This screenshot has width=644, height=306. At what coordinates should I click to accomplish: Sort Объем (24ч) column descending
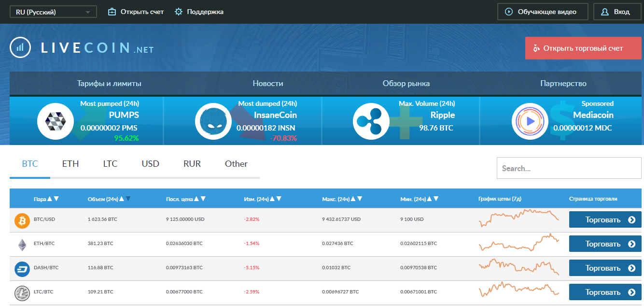128,199
